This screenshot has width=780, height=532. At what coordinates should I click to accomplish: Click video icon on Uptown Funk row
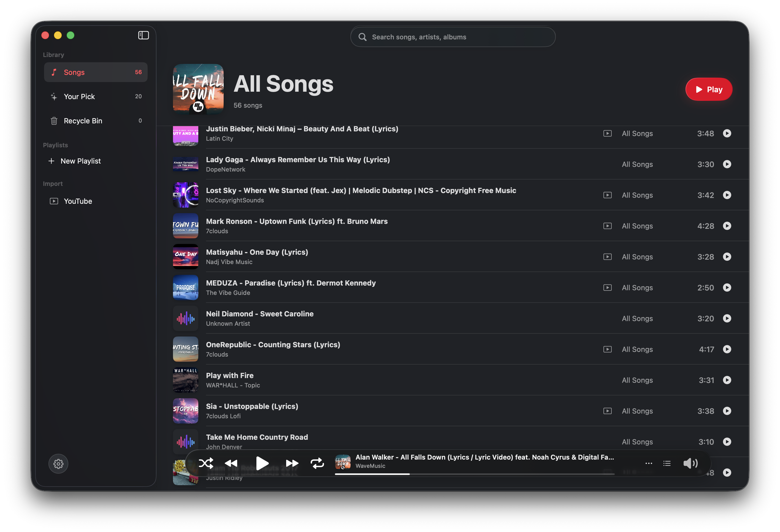click(x=608, y=226)
